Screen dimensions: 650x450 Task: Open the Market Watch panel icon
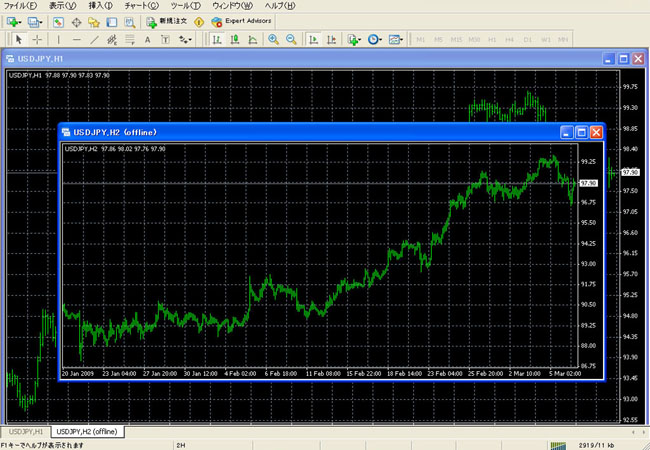coord(59,21)
